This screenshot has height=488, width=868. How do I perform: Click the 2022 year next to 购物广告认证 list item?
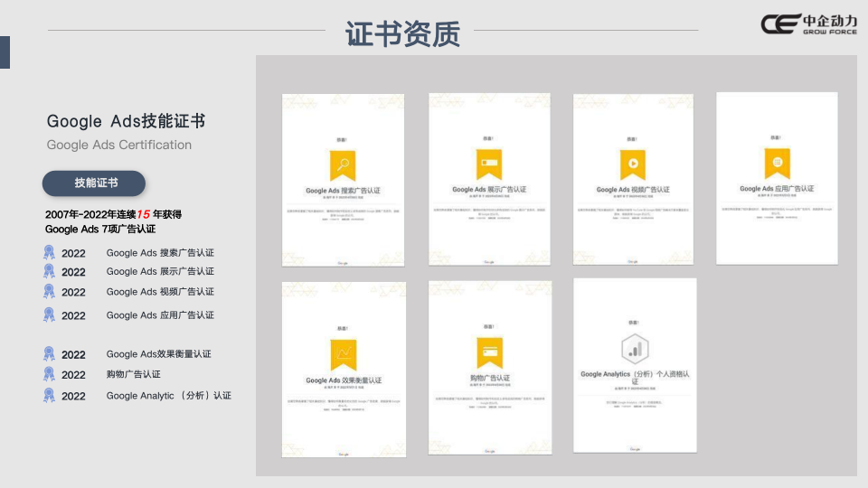tap(73, 375)
